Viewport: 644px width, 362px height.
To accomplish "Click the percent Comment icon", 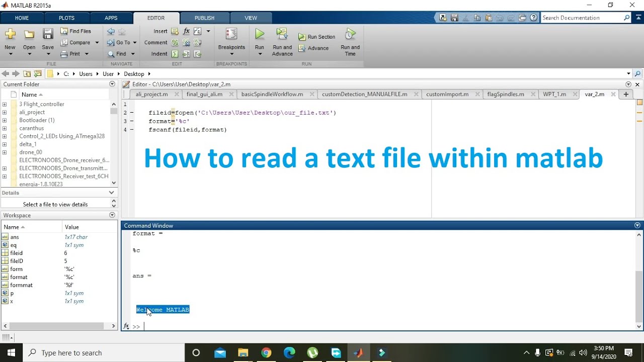I will (x=175, y=43).
